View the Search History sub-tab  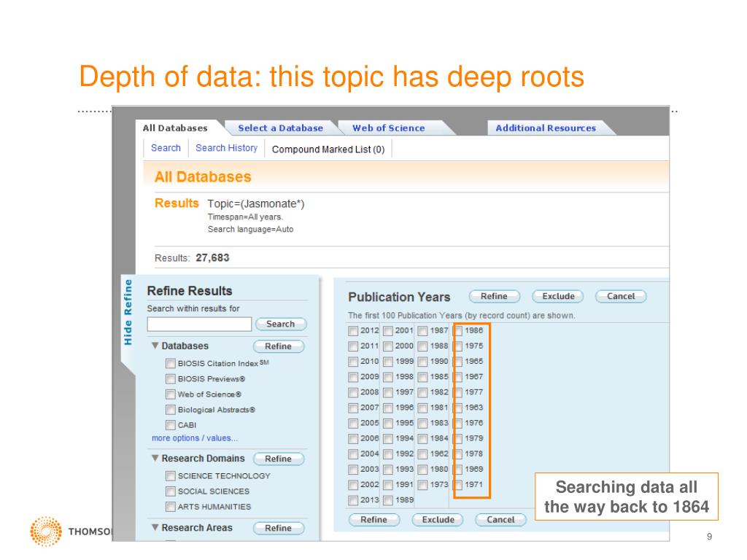click(x=226, y=148)
